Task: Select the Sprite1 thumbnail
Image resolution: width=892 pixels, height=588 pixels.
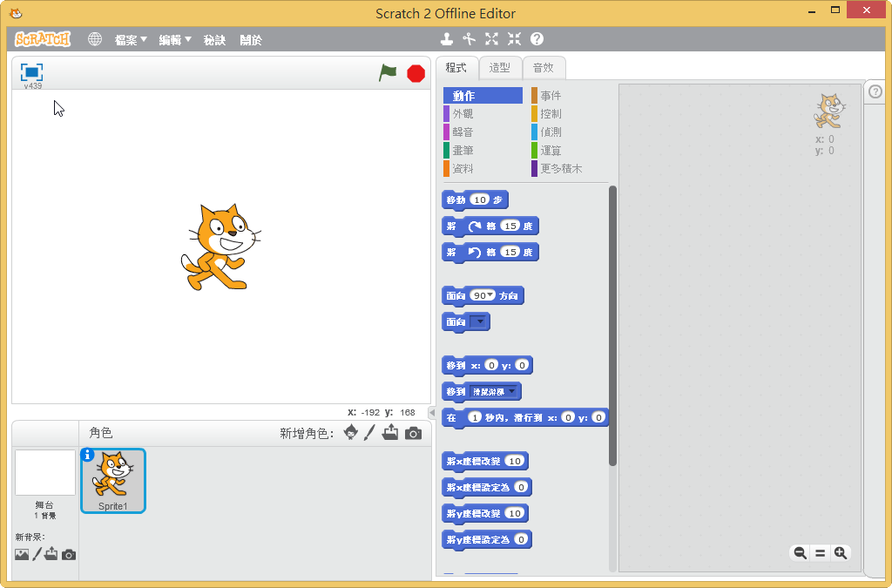Action: coord(113,481)
